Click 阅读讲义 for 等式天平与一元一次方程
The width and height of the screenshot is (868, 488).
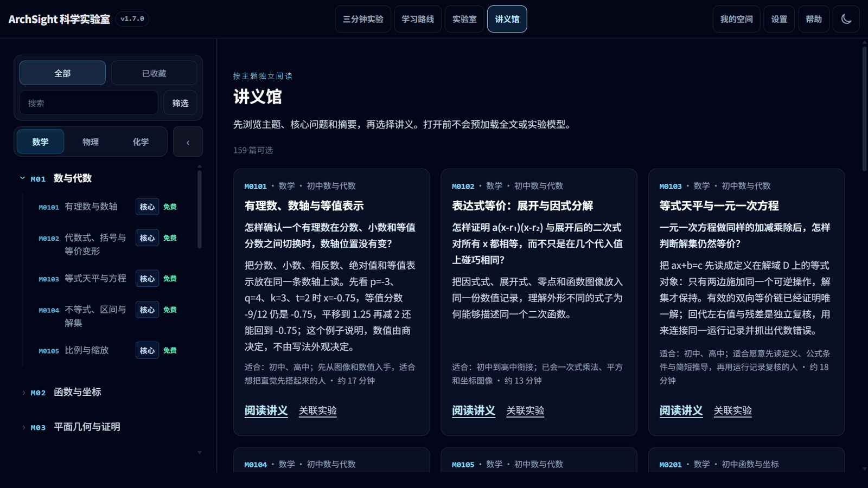pyautogui.click(x=681, y=410)
